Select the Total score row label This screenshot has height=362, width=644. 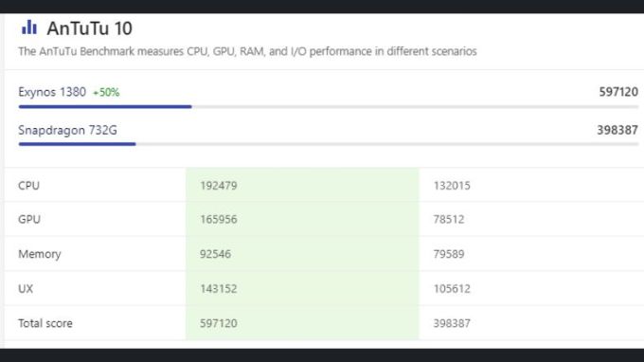(45, 323)
